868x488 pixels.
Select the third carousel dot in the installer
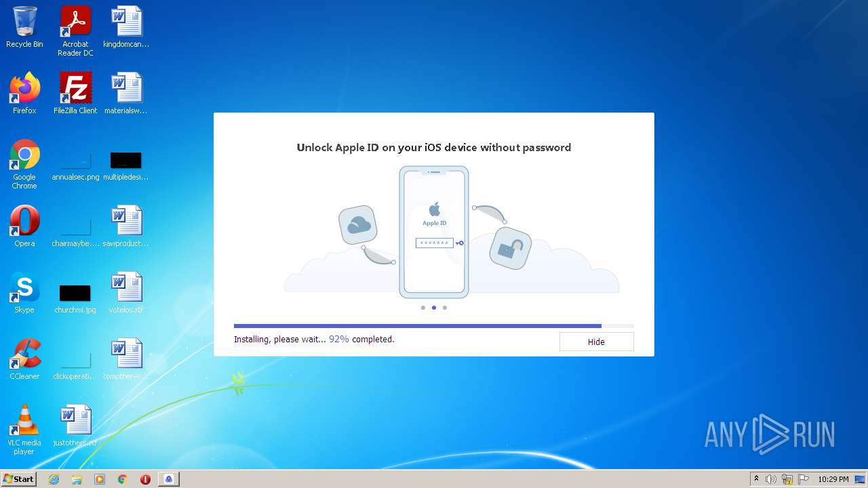click(445, 308)
